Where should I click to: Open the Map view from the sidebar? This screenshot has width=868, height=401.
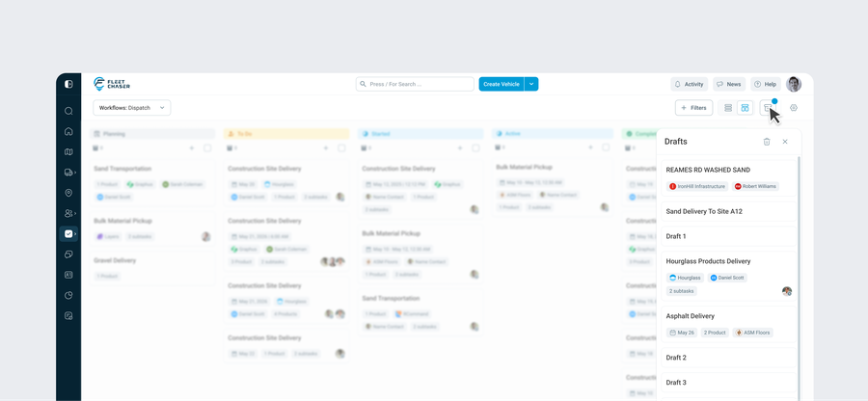pyautogui.click(x=68, y=152)
